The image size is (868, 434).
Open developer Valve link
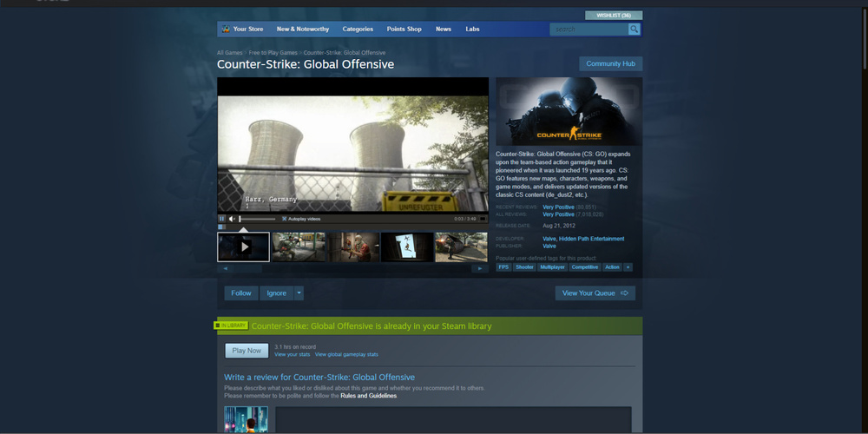click(549, 239)
